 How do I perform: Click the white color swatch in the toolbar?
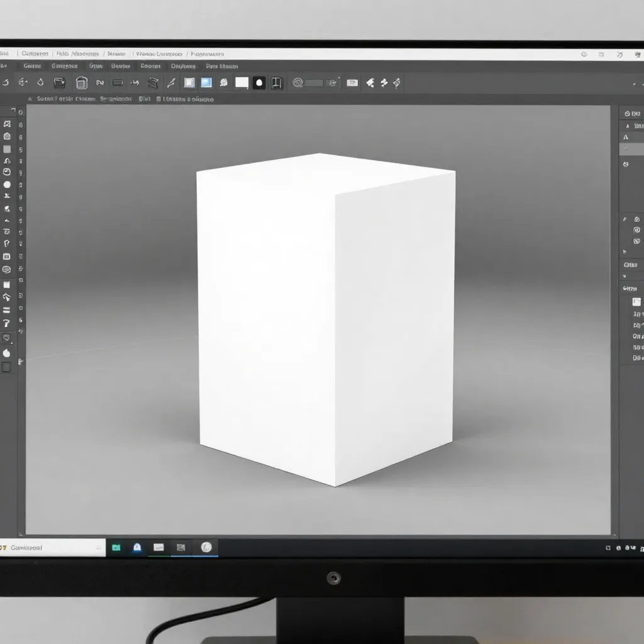(x=241, y=82)
